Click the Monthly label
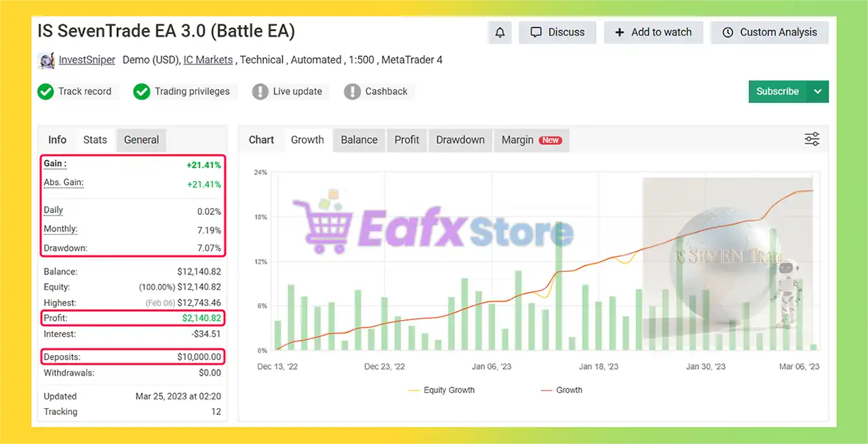This screenshot has width=868, height=444. click(x=60, y=229)
